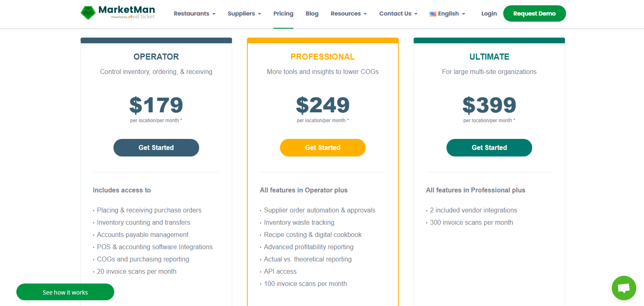Expand the Restaurants dropdown

(x=195, y=13)
